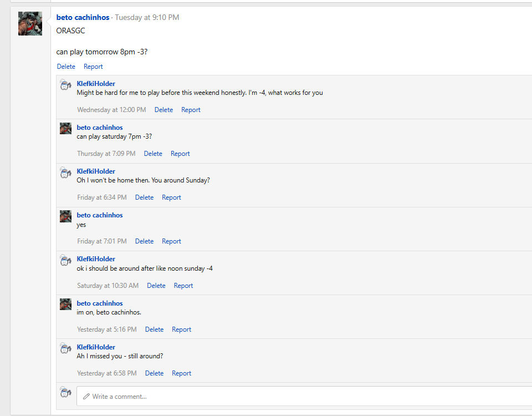Focus the Write a comment field

(x=304, y=396)
